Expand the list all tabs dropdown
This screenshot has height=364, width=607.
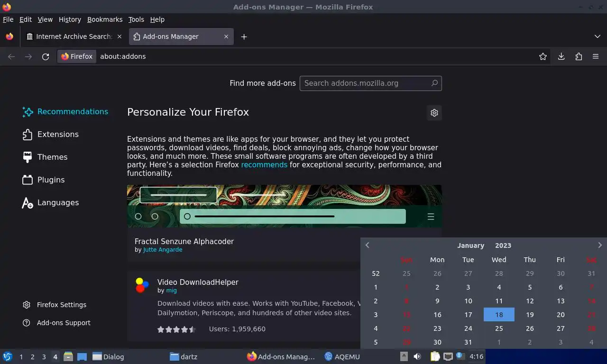tap(597, 36)
